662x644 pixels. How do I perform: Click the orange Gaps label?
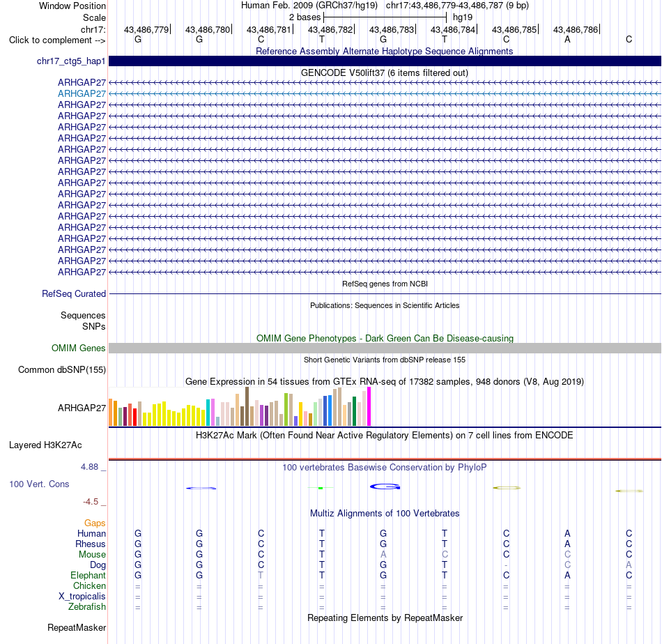(95, 523)
